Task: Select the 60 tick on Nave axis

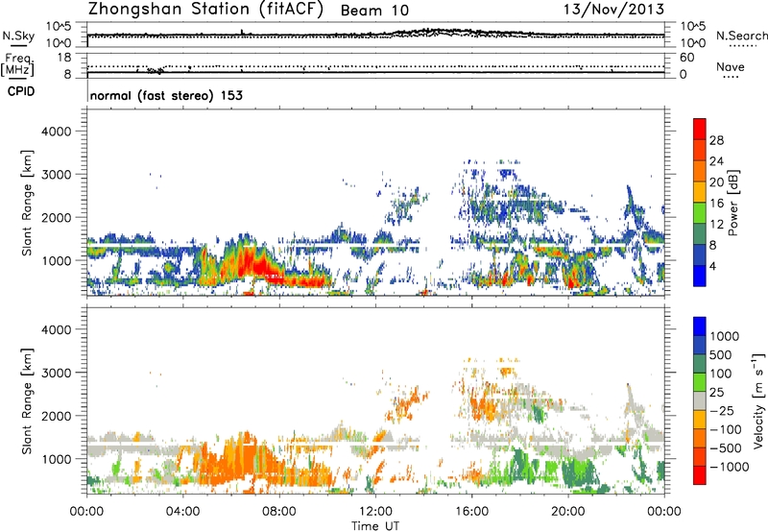Action: pos(686,58)
